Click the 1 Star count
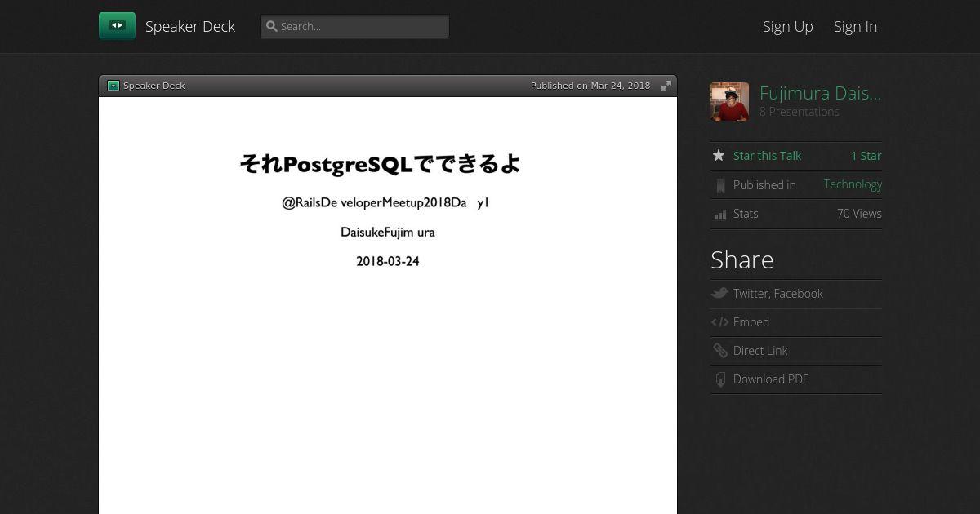 point(866,156)
